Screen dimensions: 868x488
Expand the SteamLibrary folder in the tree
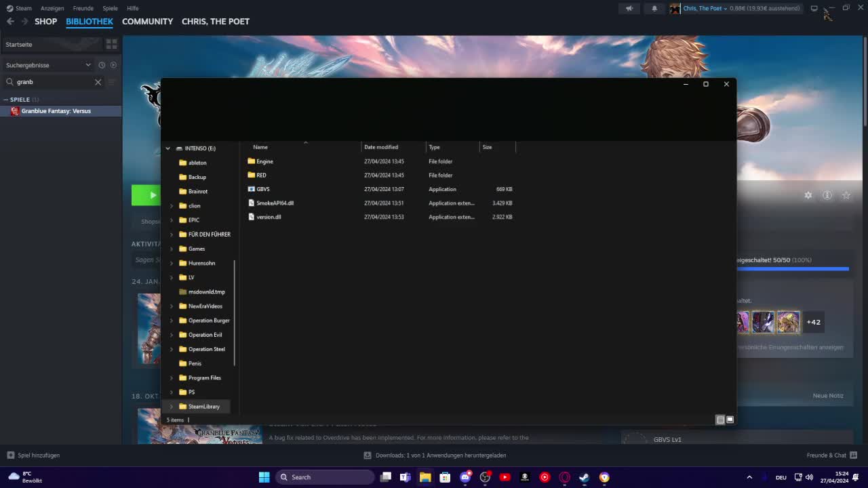click(x=170, y=406)
